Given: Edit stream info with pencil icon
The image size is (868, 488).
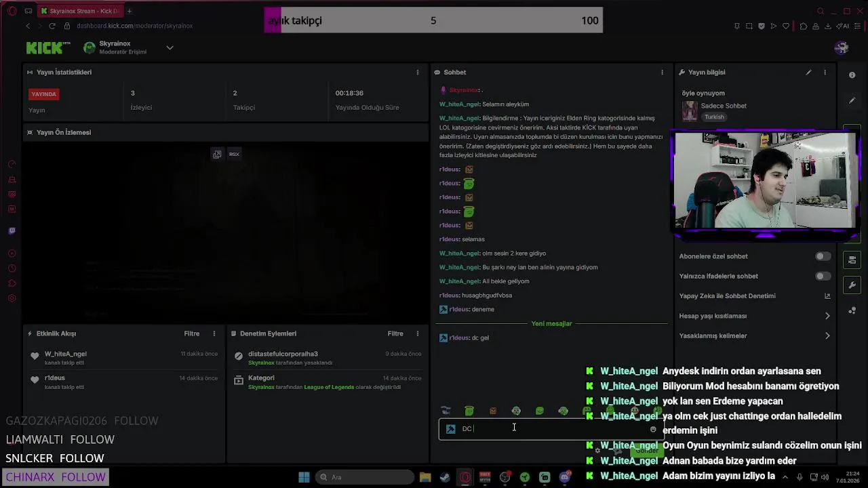Looking at the screenshot, I should click(808, 72).
